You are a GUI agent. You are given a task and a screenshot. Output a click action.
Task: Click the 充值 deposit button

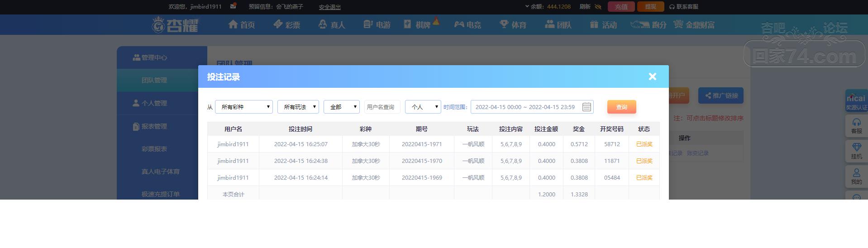[x=621, y=7]
